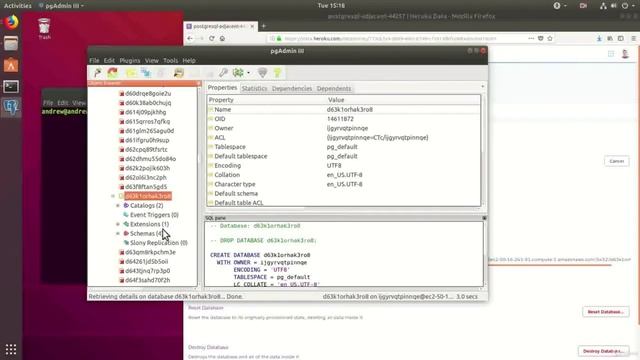Open the Edit menu in pgAdmin

click(109, 60)
